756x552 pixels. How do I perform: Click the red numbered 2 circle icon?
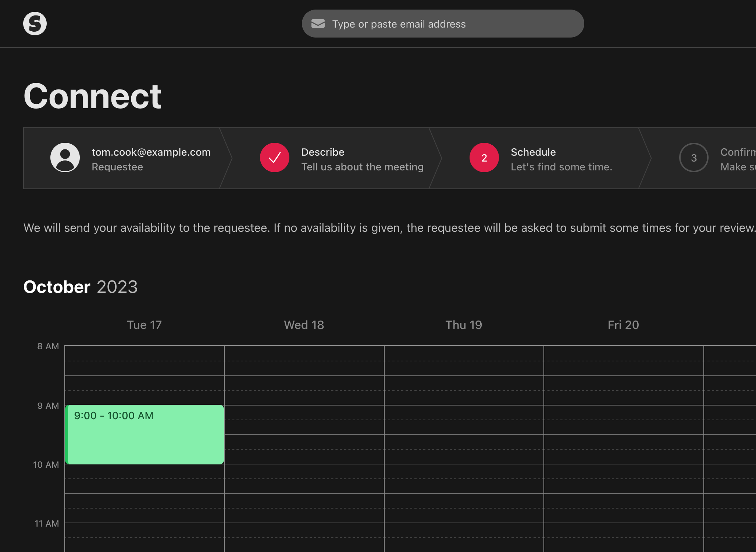(x=484, y=158)
